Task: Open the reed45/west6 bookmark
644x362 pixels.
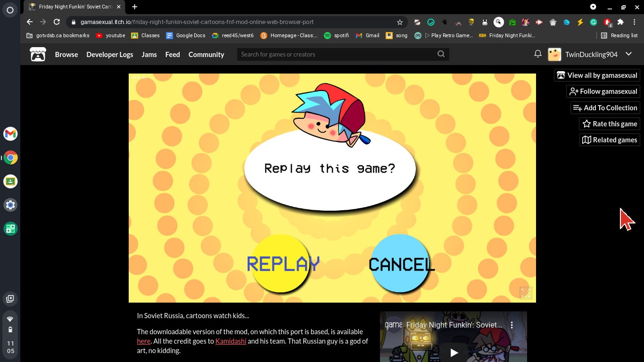Action: click(233, 35)
